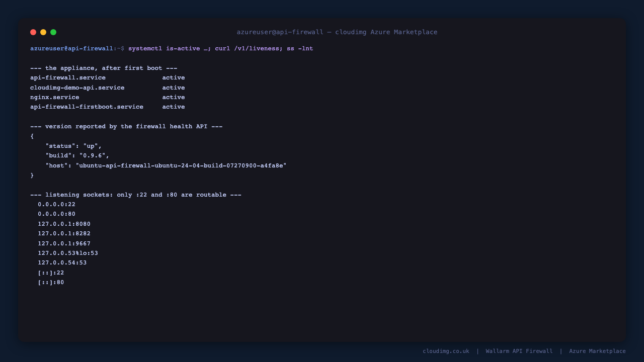The width and height of the screenshot is (644, 362).
Task: Click the [::]:80 socket entry
Action: coord(51,283)
